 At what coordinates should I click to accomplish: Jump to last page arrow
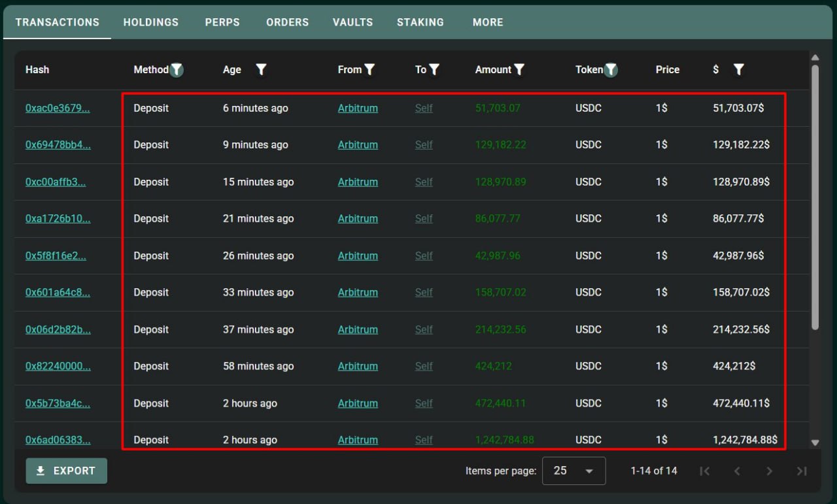pyautogui.click(x=802, y=471)
